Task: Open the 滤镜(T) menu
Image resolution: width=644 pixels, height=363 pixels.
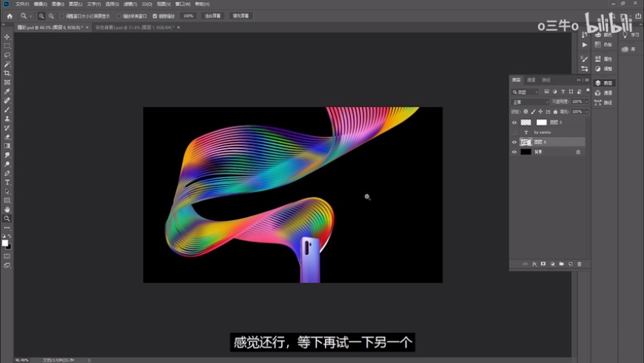Action: pyautogui.click(x=130, y=4)
